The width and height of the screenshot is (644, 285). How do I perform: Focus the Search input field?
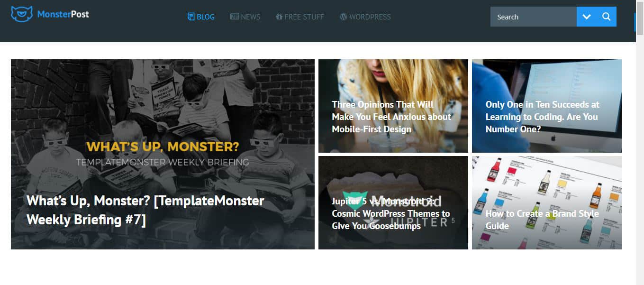[534, 17]
